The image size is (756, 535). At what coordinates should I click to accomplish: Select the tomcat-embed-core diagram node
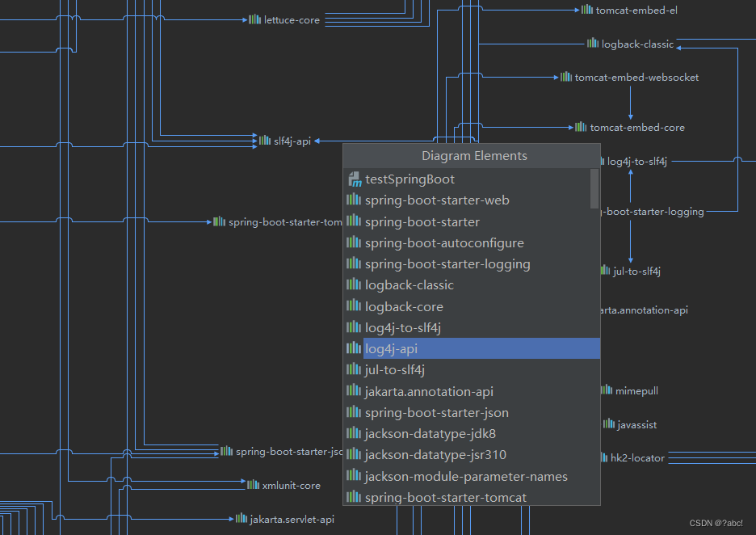click(x=630, y=128)
